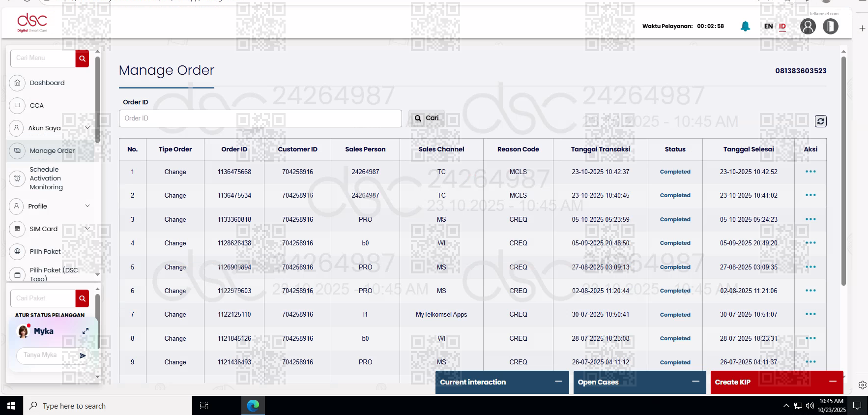Image resolution: width=868 pixels, height=415 pixels.
Task: Click the SIM Card sidebar icon
Action: pyautogui.click(x=17, y=229)
